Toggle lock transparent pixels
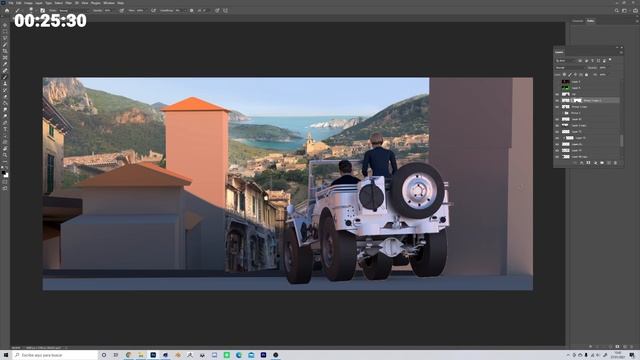This screenshot has width=640, height=360. click(x=564, y=75)
